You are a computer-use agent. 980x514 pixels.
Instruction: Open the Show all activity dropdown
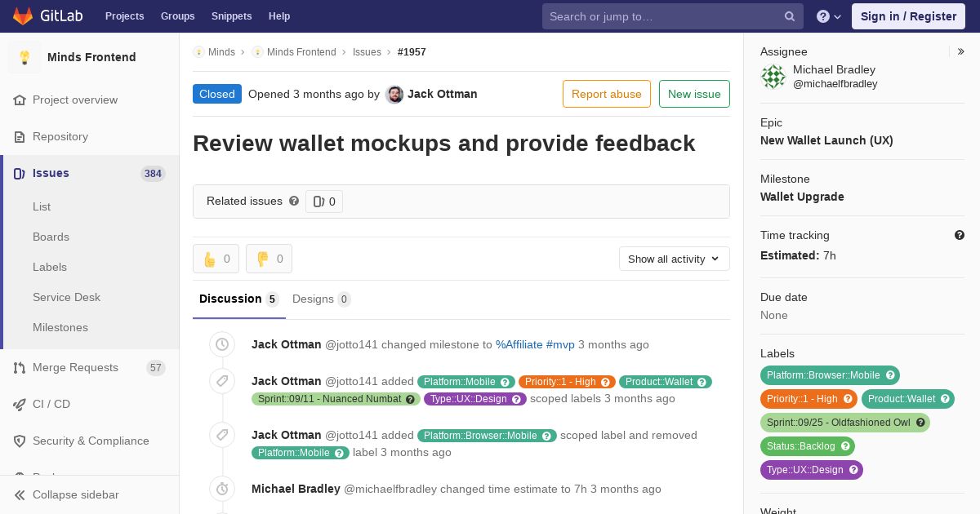click(674, 259)
